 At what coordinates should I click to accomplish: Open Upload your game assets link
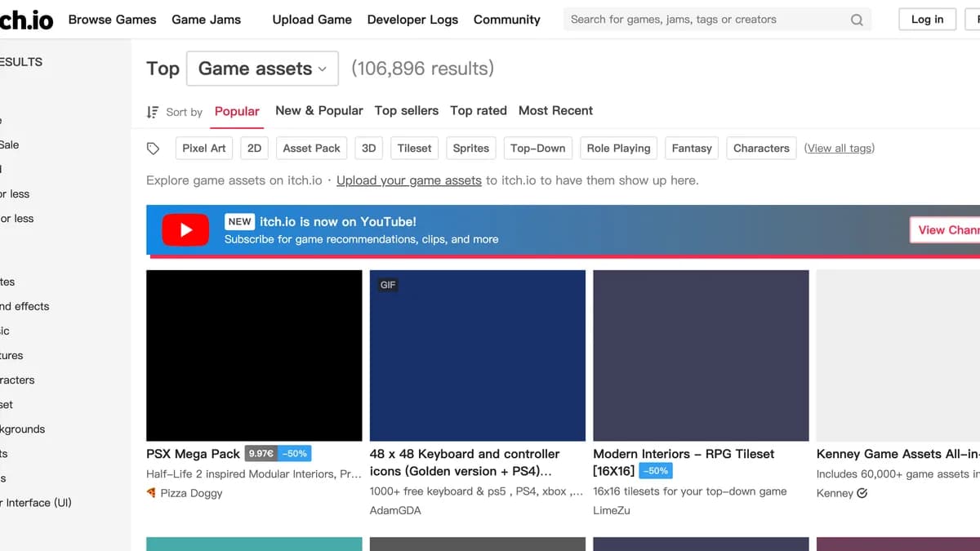(x=409, y=180)
